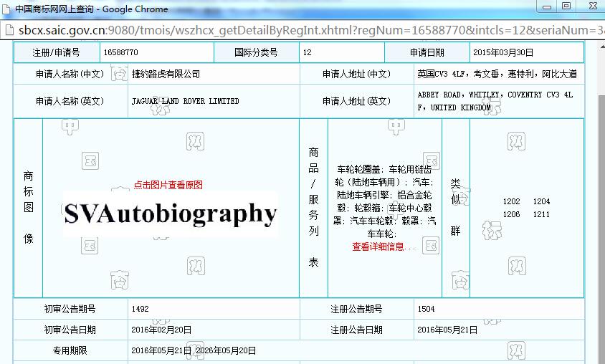Image resolution: width=605 pixels, height=364 pixels.
Task: Maximize the Chrome popup window
Action: (x=566, y=6)
